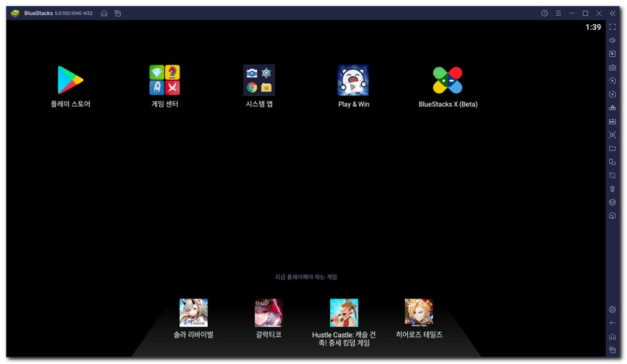627x364 pixels.
Task: Open the System Apps folder
Action: click(259, 80)
